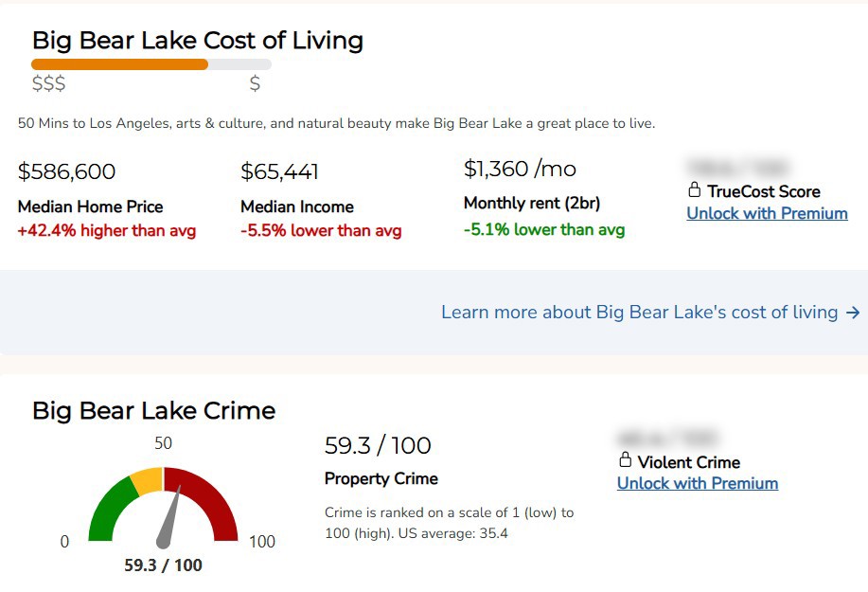The height and width of the screenshot is (592, 868).
Task: Open Unlock with Premium under TrueCost Score
Action: click(767, 213)
